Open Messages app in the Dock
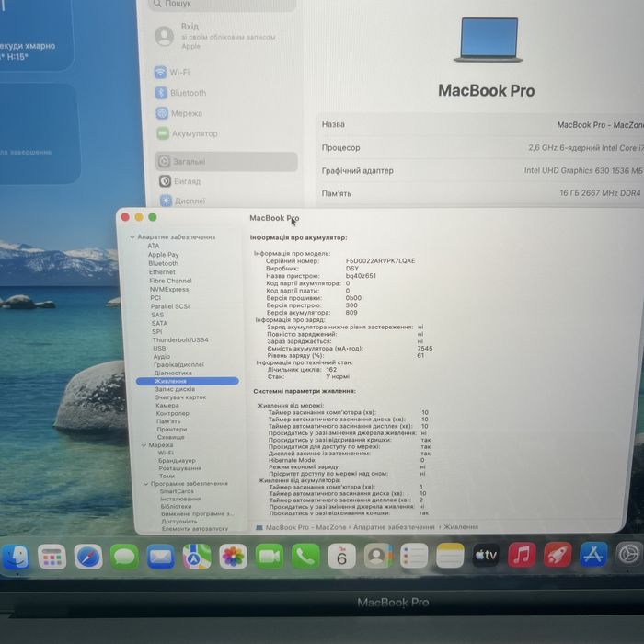 tap(124, 557)
